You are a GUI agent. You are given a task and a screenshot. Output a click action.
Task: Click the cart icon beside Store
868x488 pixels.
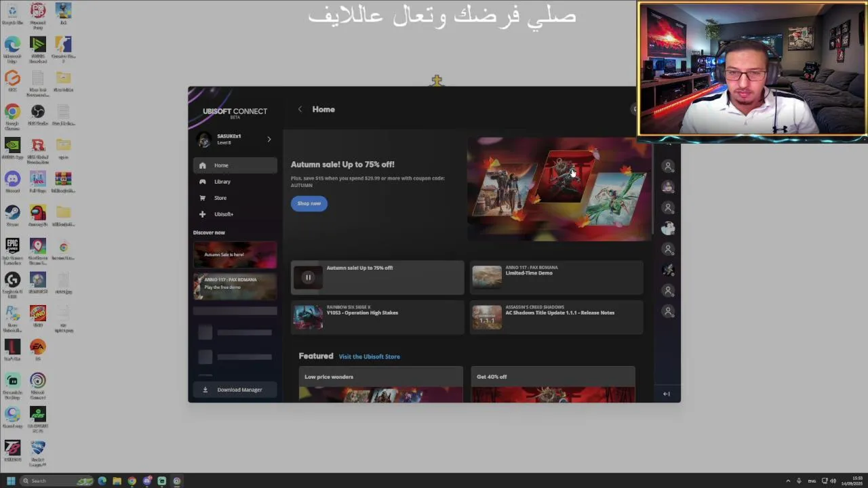(x=202, y=198)
